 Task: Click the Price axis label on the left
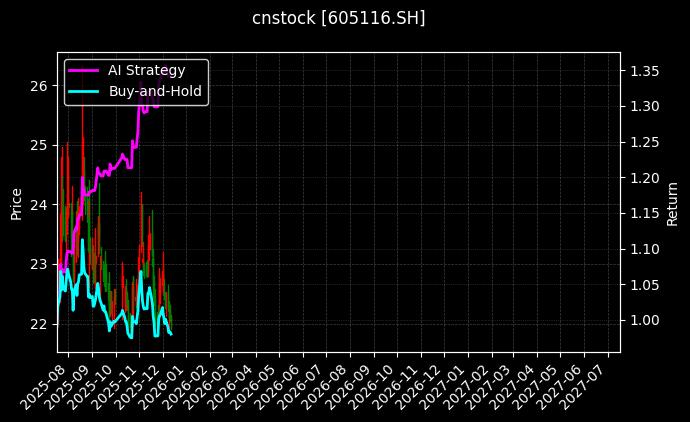17,203
